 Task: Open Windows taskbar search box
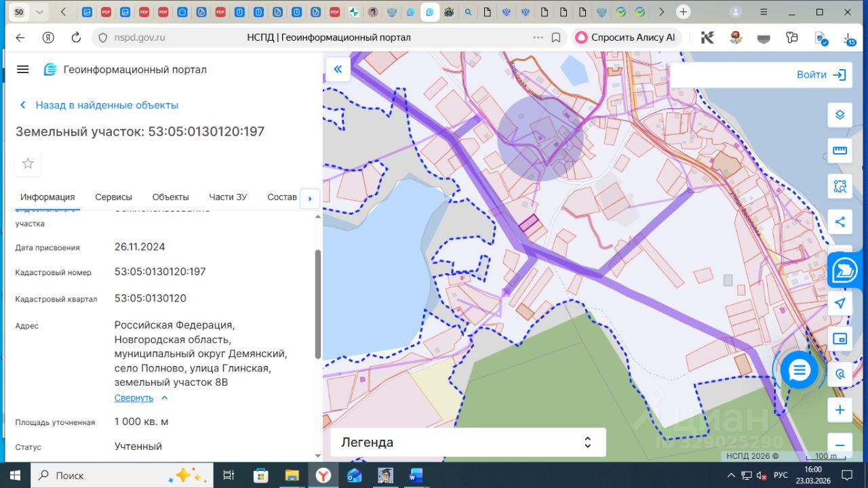pos(122,475)
